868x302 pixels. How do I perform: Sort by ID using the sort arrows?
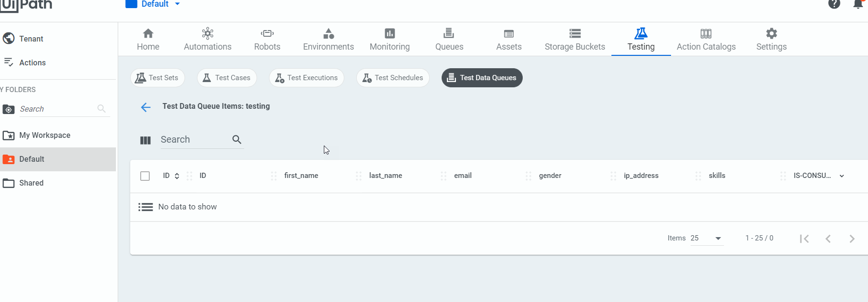pyautogui.click(x=177, y=176)
